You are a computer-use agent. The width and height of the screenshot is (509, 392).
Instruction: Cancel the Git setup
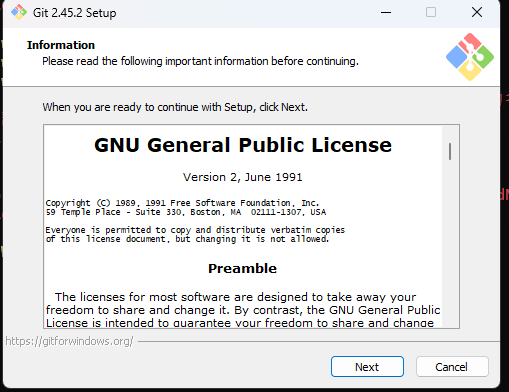click(x=452, y=367)
